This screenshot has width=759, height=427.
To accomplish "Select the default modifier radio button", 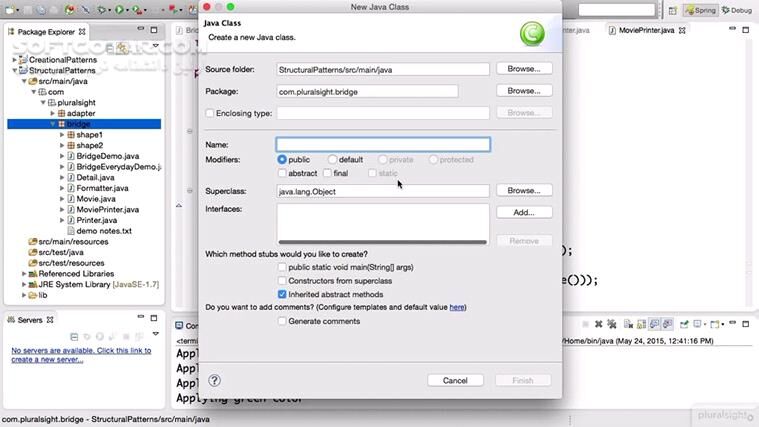I will (x=332, y=160).
